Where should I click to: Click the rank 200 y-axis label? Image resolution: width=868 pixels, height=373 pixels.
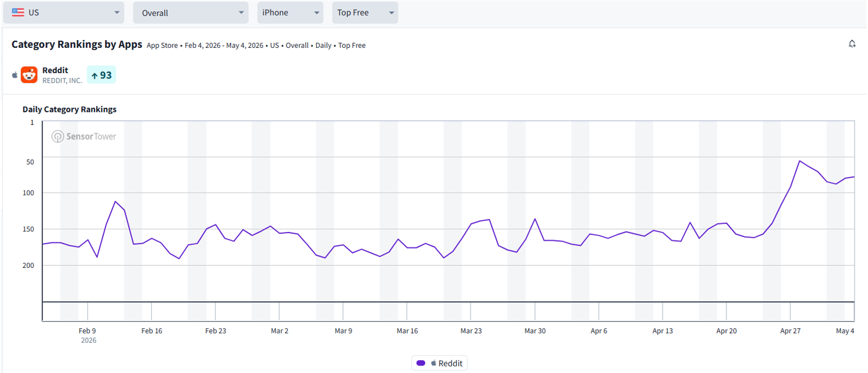28,265
